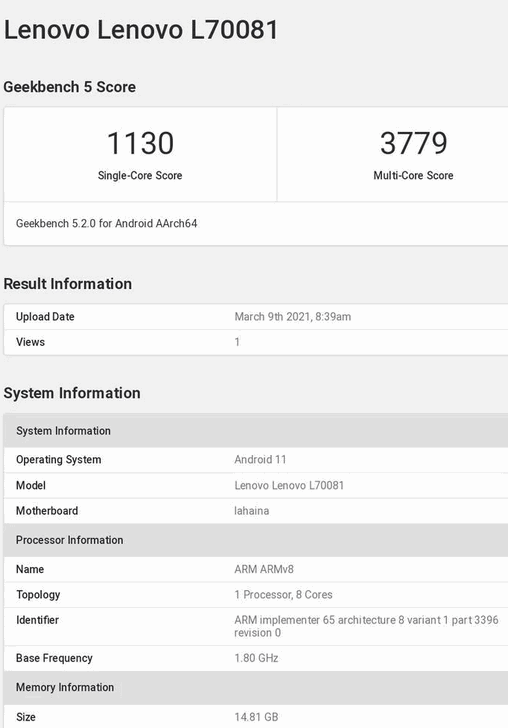Click the 'Identifier' row label
The height and width of the screenshot is (728, 508).
[37, 620]
